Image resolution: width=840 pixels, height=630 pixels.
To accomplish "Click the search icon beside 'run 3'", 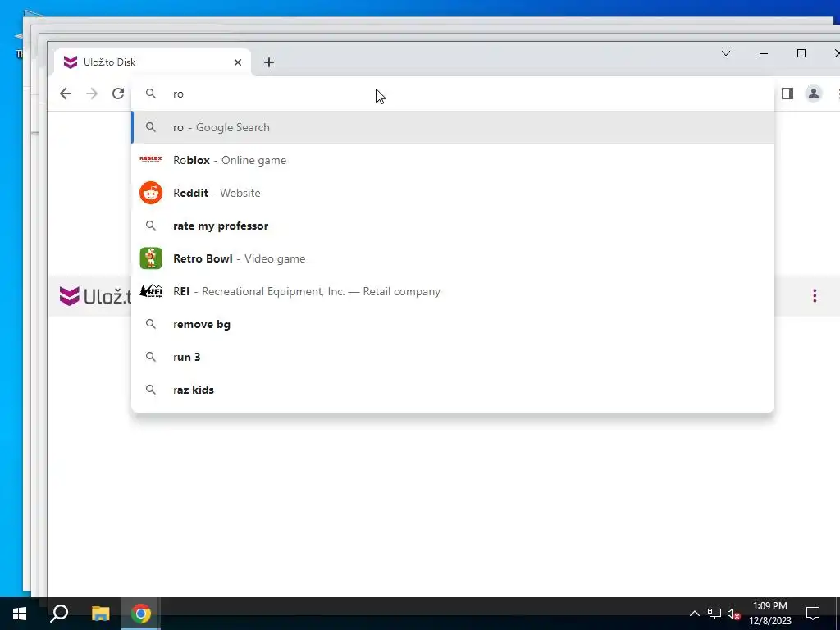I will [x=151, y=357].
